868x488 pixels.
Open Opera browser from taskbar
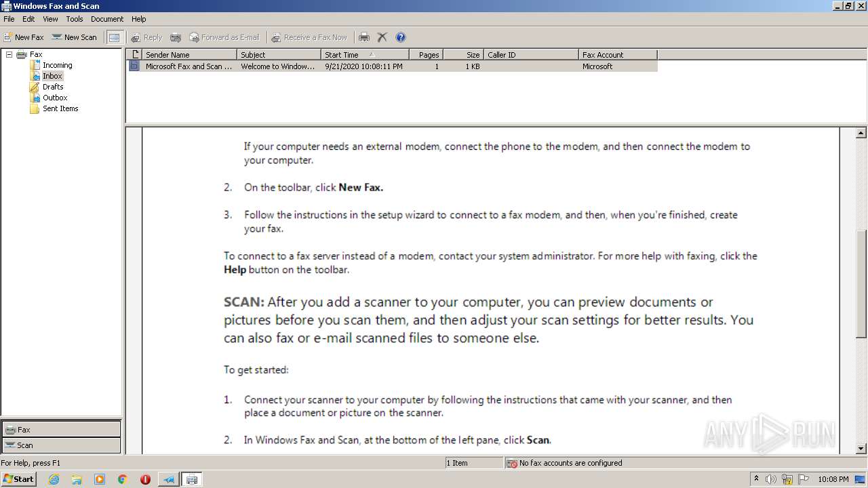point(145,479)
